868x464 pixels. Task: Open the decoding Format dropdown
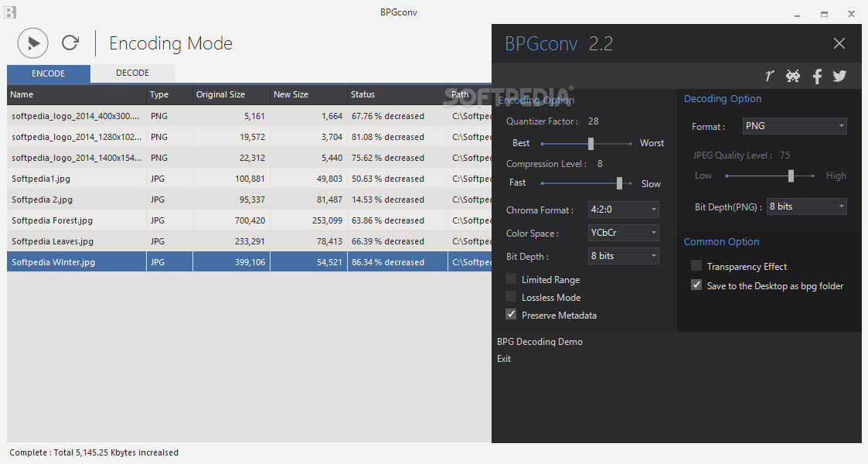[795, 126]
